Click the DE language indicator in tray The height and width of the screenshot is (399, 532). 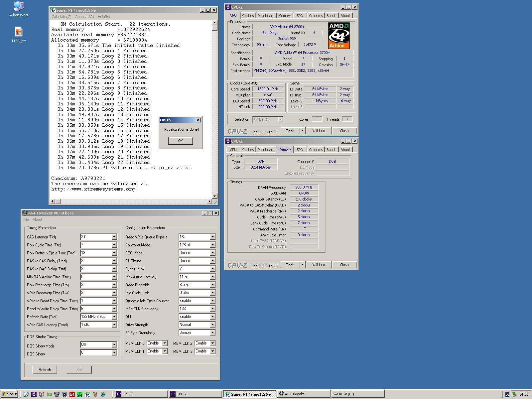point(507,394)
